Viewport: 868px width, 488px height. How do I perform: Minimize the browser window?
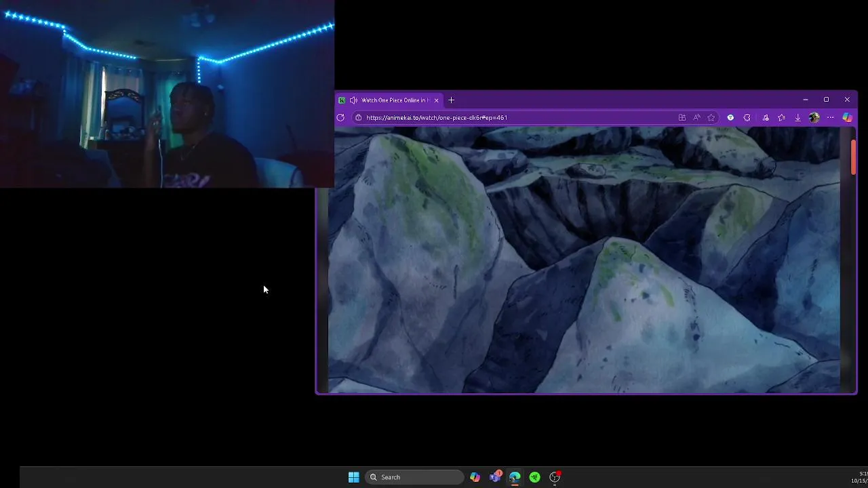pyautogui.click(x=805, y=100)
